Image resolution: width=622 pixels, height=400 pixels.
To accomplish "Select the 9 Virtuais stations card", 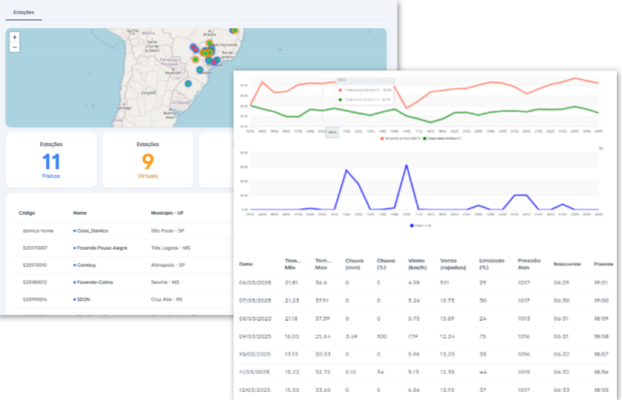I will pyautogui.click(x=147, y=160).
